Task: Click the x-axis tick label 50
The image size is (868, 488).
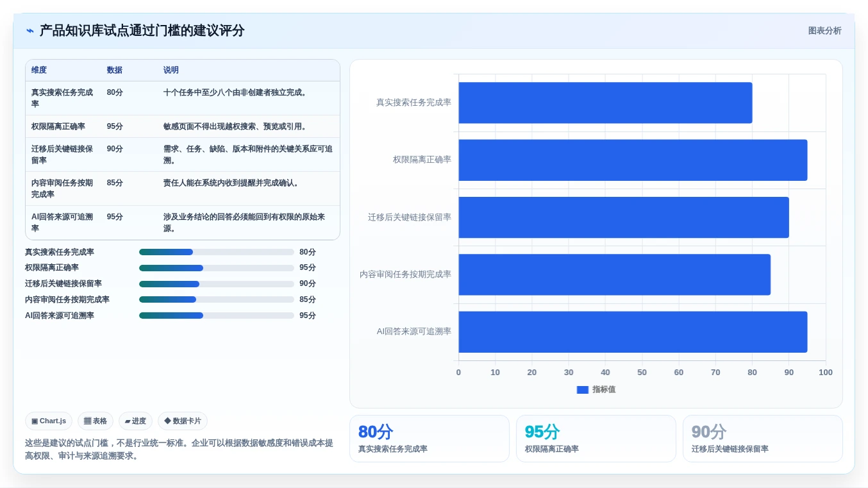Action: (x=642, y=373)
